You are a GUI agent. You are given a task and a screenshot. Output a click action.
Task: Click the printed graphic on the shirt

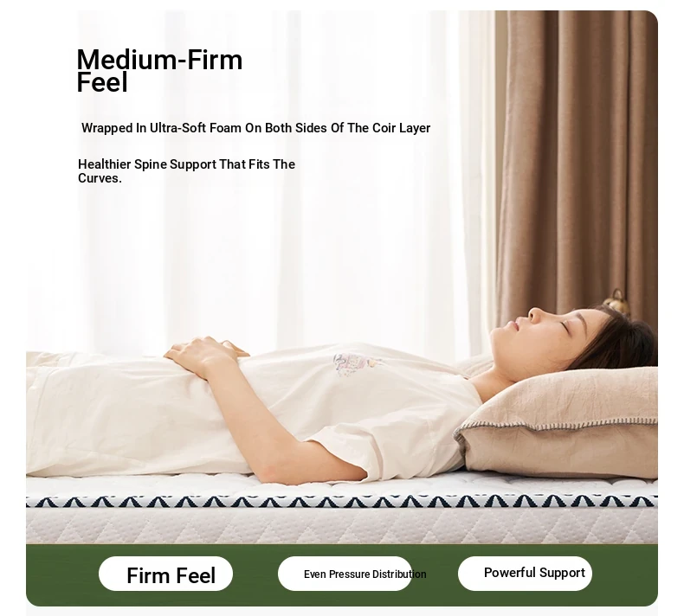point(354,363)
